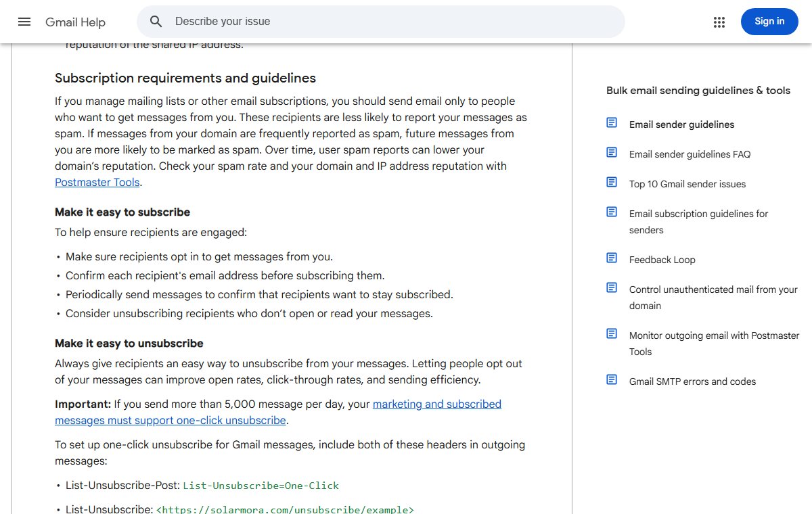Click the Control unauthenticated mail article icon
The image size is (812, 514).
(x=612, y=287)
